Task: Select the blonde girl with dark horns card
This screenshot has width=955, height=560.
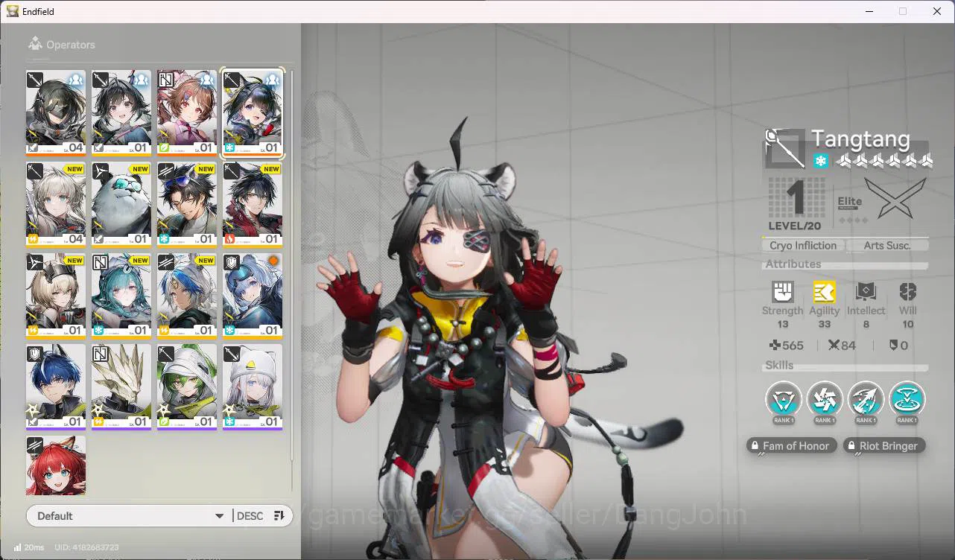Action: (x=56, y=296)
